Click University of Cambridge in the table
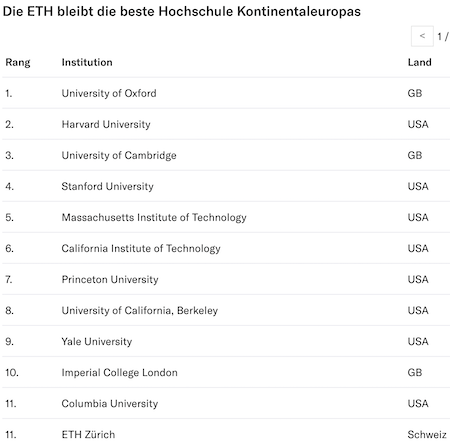Screen dimensions: 450x445 pyautogui.click(x=119, y=155)
